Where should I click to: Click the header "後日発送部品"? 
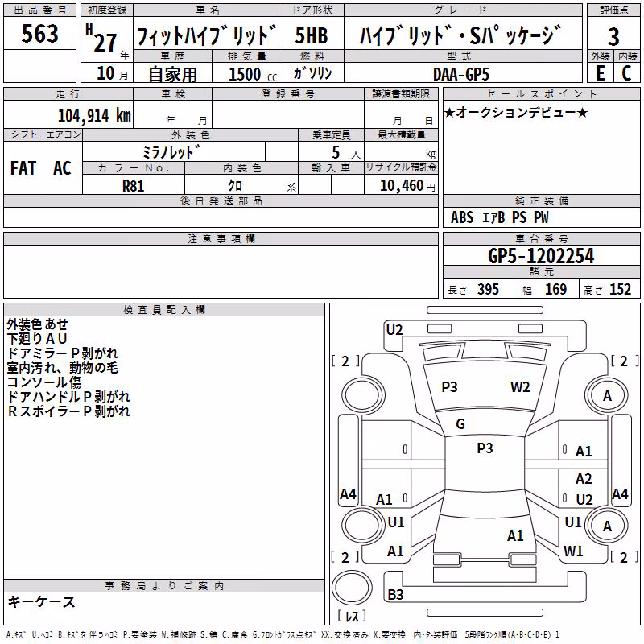click(x=221, y=200)
